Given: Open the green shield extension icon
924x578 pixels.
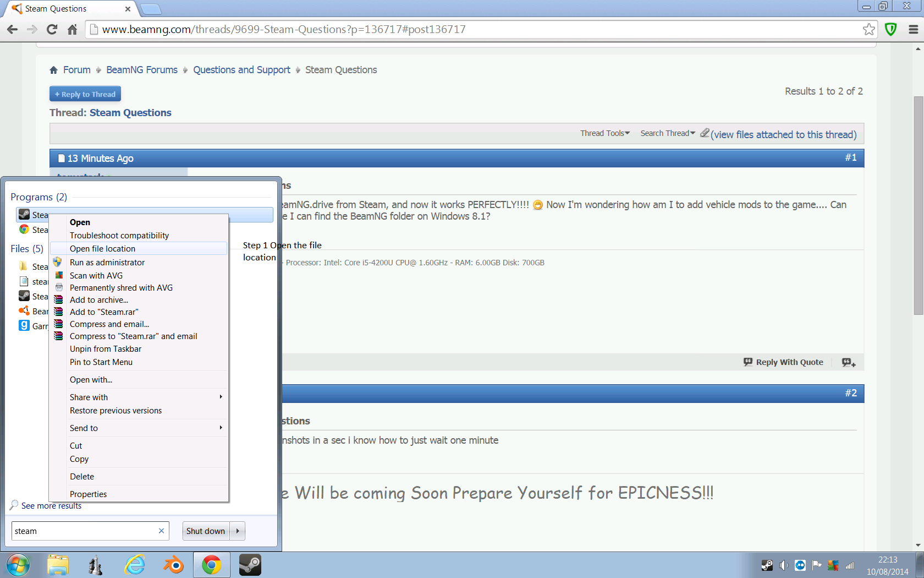Looking at the screenshot, I should tap(891, 29).
